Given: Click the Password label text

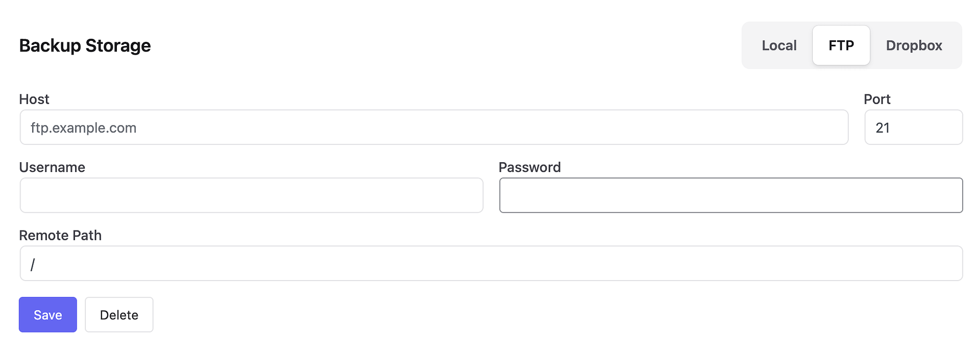Looking at the screenshot, I should click(529, 167).
